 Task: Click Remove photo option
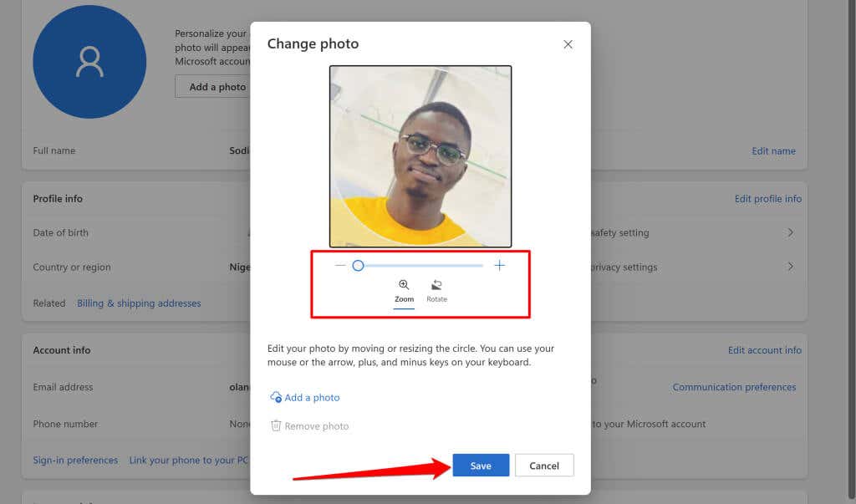pyautogui.click(x=310, y=426)
